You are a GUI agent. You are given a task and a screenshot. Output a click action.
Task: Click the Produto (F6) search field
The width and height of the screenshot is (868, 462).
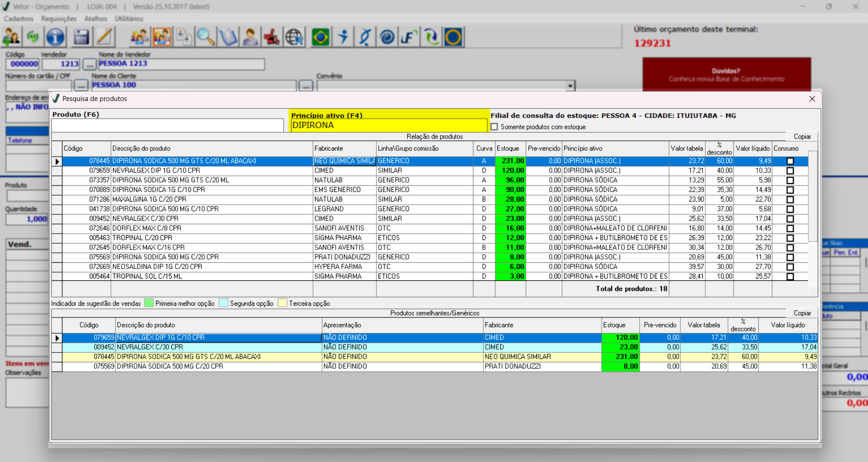tap(167, 125)
